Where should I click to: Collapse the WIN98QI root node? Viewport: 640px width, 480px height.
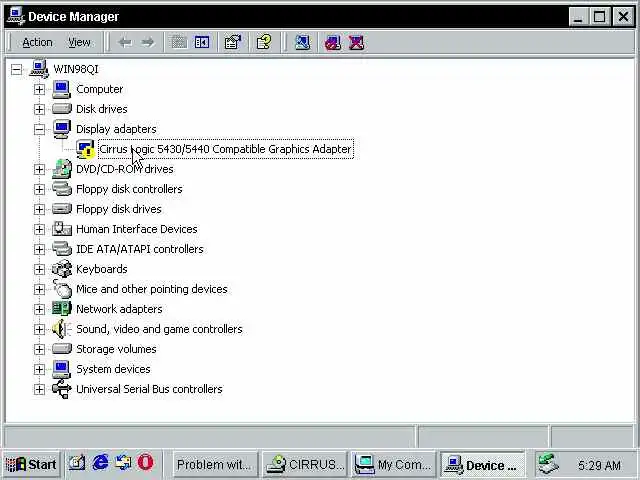click(17, 69)
